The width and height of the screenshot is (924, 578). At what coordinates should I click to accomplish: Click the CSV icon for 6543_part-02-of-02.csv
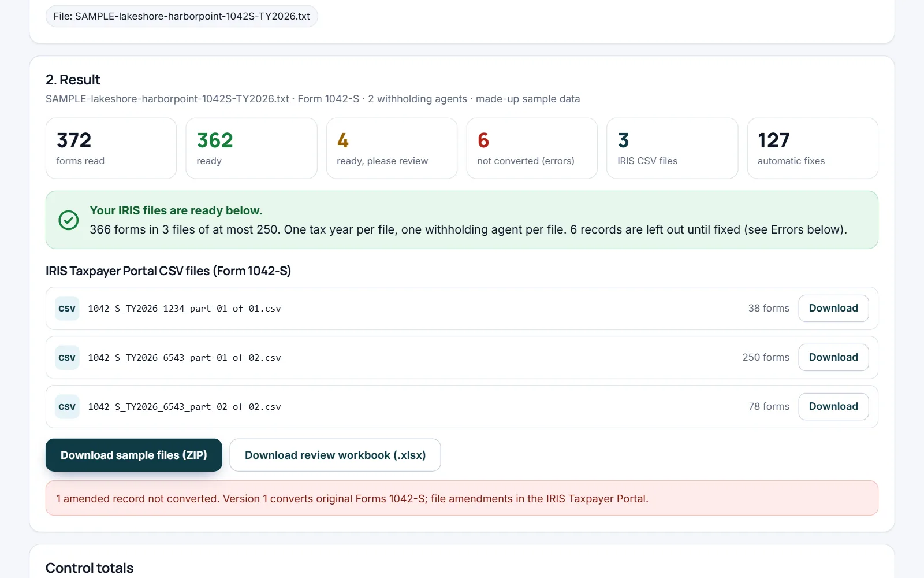[x=67, y=407]
